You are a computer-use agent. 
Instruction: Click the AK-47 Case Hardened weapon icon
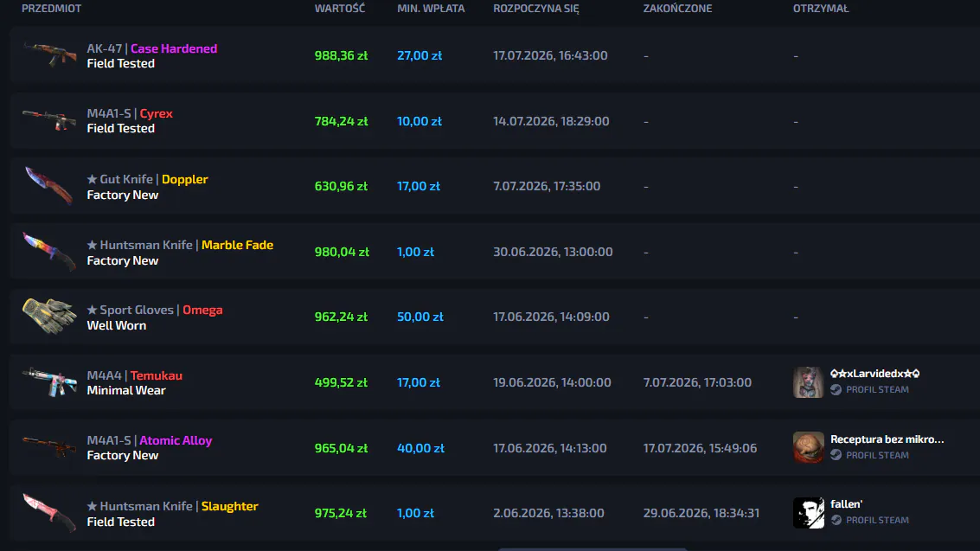49,54
